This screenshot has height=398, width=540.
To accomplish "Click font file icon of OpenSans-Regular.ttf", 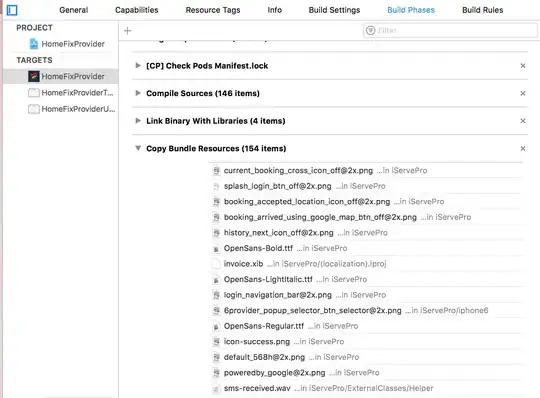I will point(216,326).
